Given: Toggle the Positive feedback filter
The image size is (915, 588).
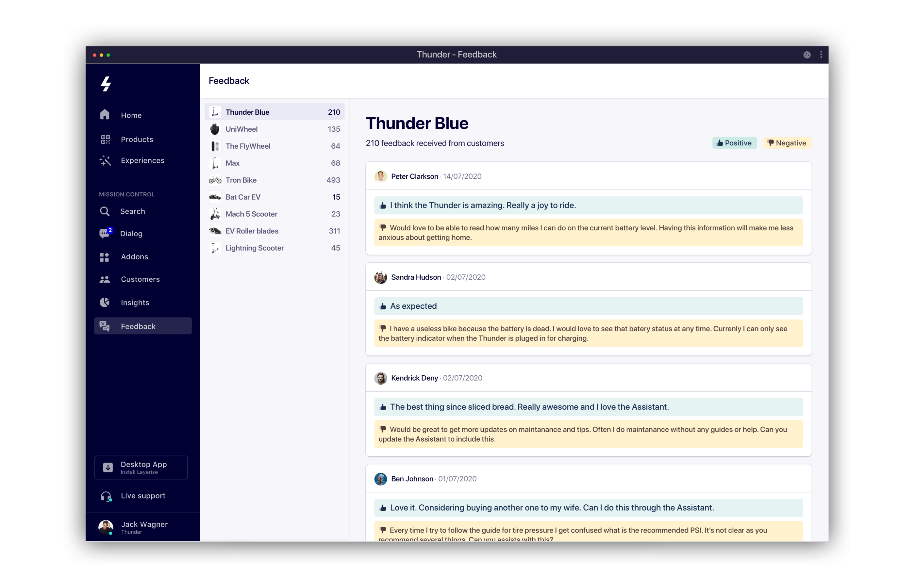Looking at the screenshot, I should point(734,143).
